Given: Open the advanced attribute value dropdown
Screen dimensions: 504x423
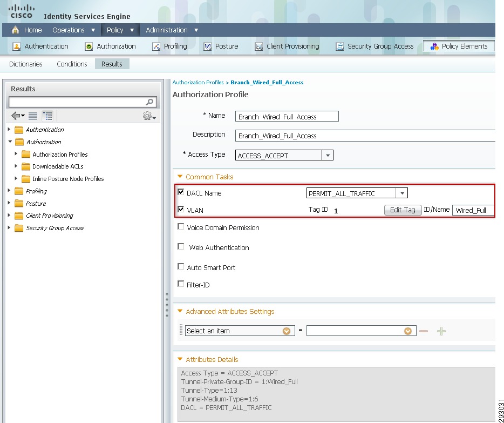Looking at the screenshot, I should (x=408, y=331).
